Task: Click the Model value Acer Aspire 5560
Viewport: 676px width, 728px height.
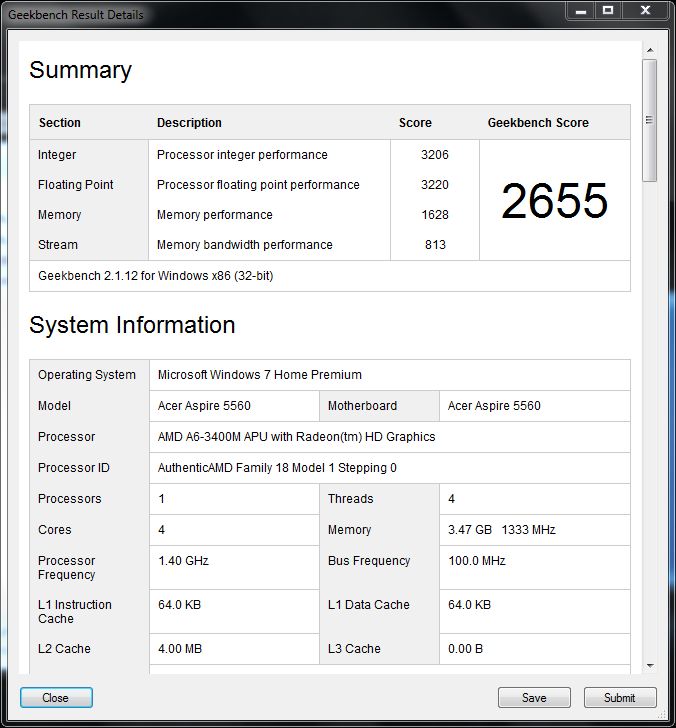Action: 204,406
